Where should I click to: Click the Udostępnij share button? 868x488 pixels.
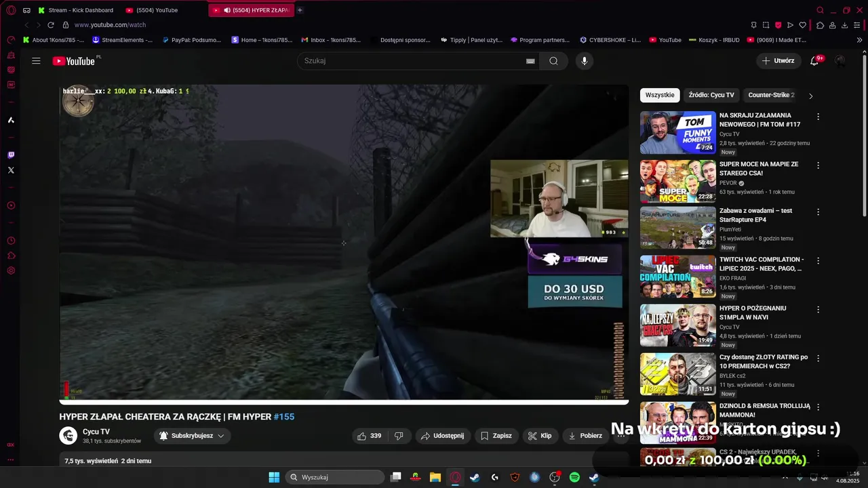[443, 436]
